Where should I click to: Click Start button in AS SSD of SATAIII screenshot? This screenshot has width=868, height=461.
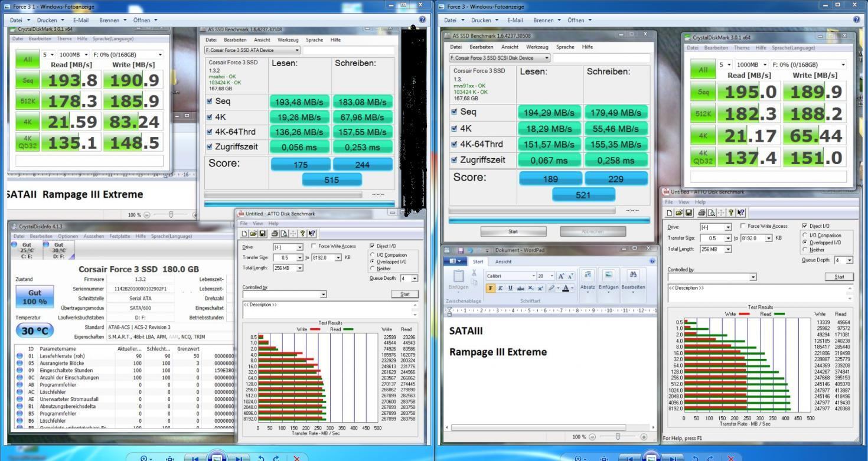(x=513, y=231)
